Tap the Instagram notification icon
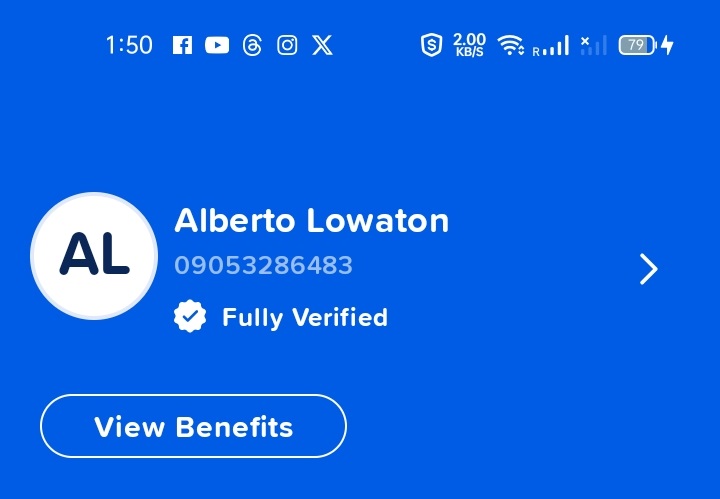 pyautogui.click(x=287, y=45)
